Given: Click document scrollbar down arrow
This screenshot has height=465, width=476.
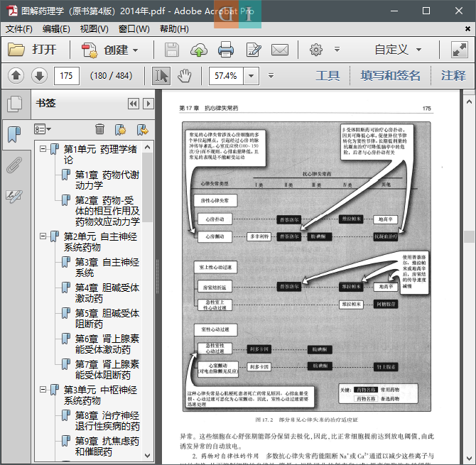Looking at the screenshot, I should pos(469,459).
